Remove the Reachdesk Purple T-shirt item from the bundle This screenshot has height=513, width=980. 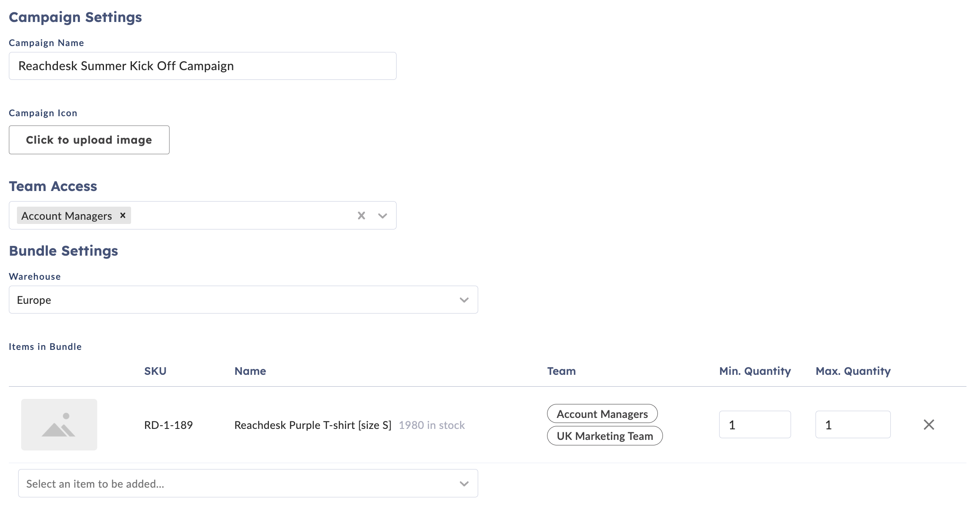tap(929, 424)
